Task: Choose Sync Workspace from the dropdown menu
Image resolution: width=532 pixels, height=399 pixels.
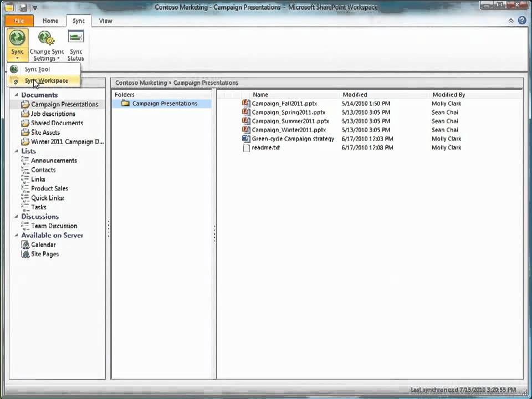Action: tap(44, 81)
